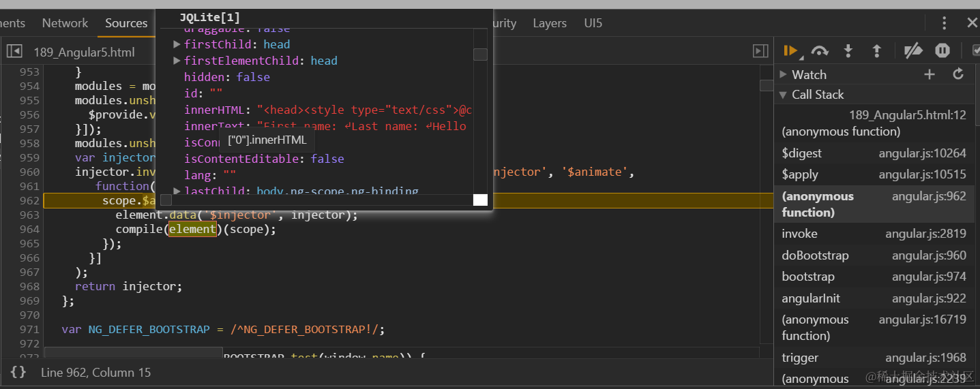The image size is (980, 389).
Task: Step out of current function
Action: (x=877, y=51)
